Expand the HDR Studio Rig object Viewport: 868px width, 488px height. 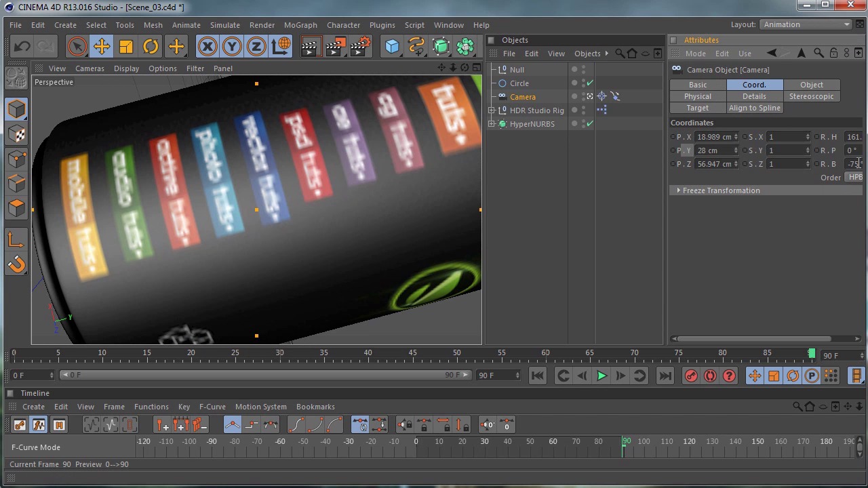pos(492,110)
